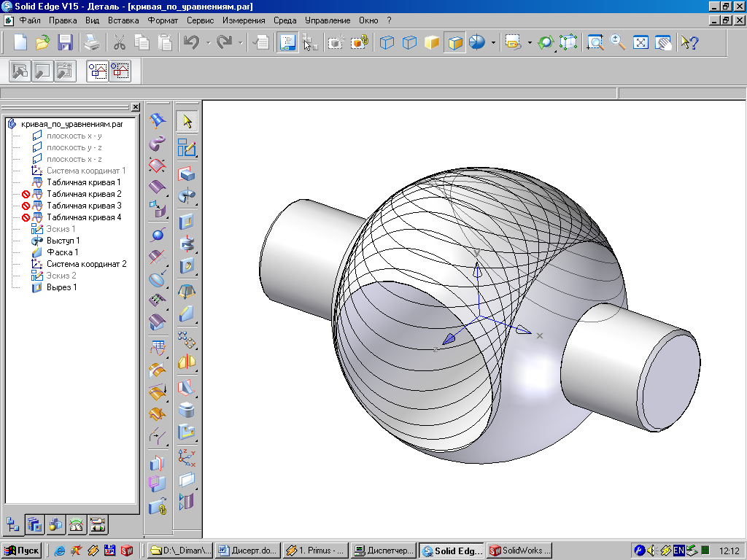Select the Lip feature tool
This screenshot has height=560, width=747.
pos(187,432)
